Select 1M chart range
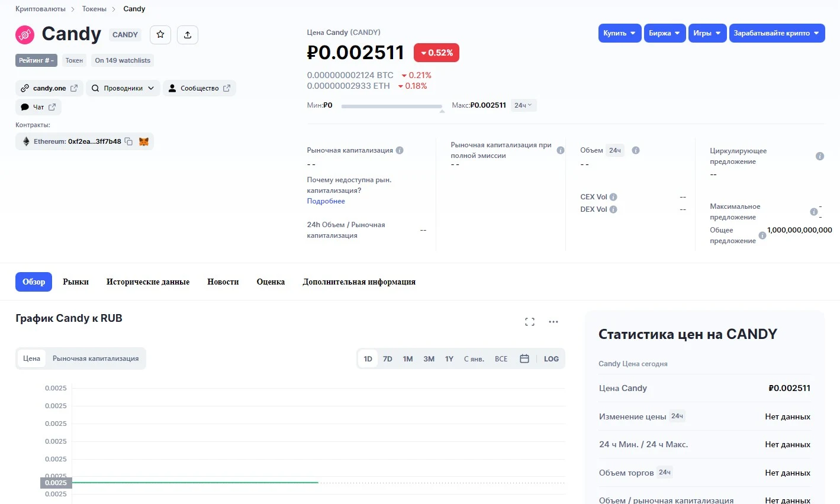Viewport: 840px width, 504px height. pos(408,359)
